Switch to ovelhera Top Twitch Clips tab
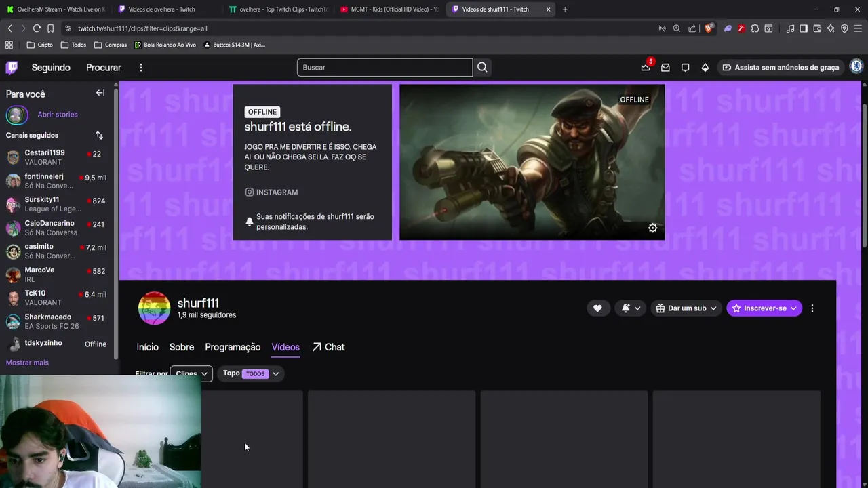The width and height of the screenshot is (868, 488). 278,9
